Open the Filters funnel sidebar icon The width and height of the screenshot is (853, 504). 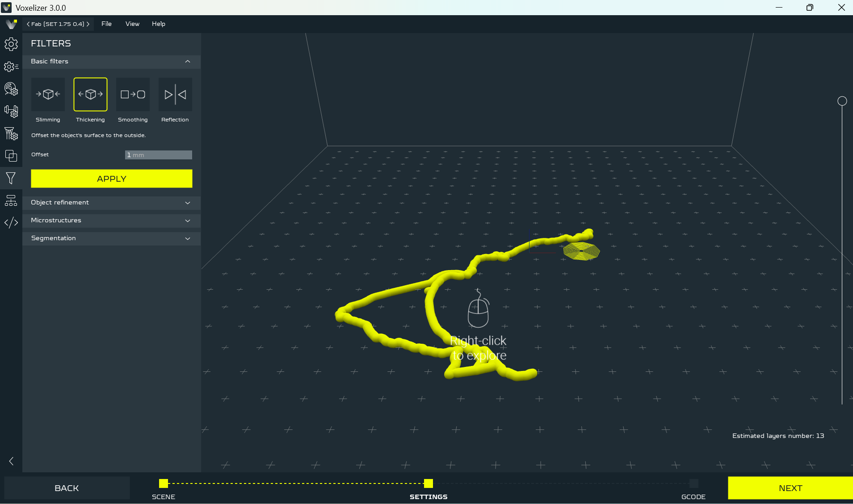[x=11, y=178]
